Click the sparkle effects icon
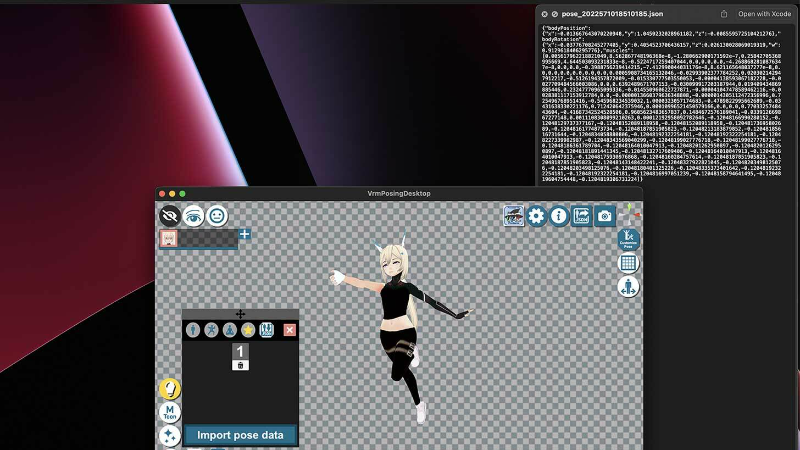This screenshot has width=800, height=450. pos(170,436)
